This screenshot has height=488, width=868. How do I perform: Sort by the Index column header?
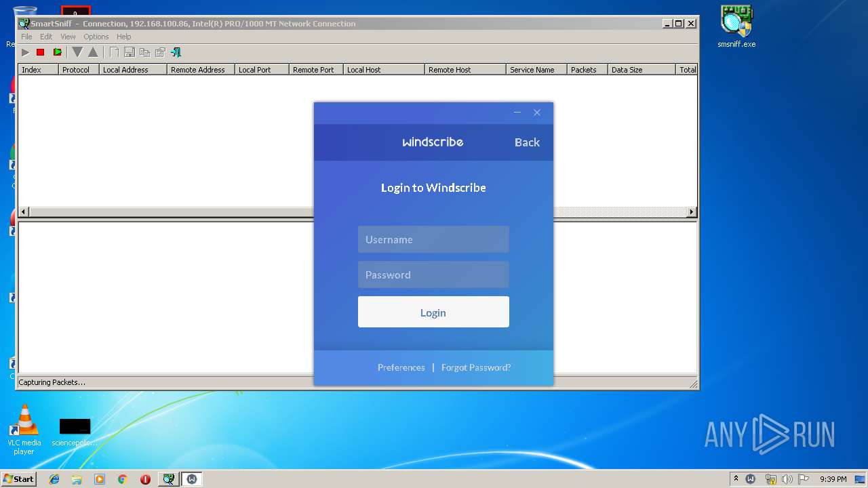pyautogui.click(x=38, y=69)
